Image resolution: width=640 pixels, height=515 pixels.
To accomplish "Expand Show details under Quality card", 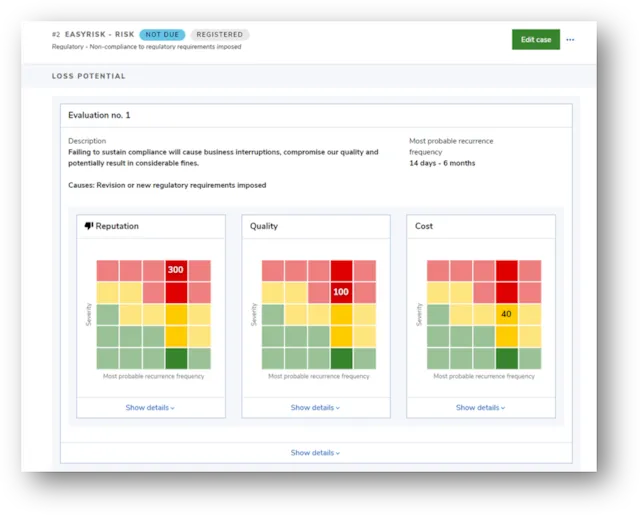I will click(315, 407).
